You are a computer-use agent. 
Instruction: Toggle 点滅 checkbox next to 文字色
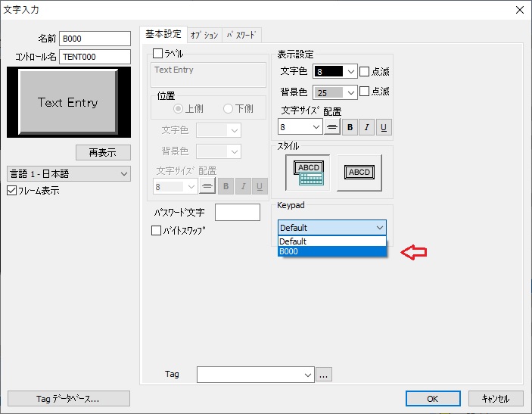[364, 72]
